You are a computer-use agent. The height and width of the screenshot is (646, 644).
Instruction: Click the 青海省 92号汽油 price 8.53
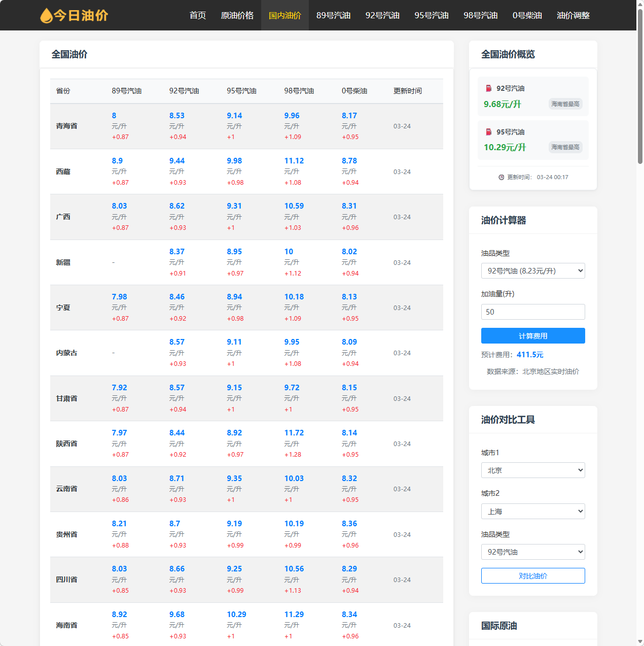[177, 116]
